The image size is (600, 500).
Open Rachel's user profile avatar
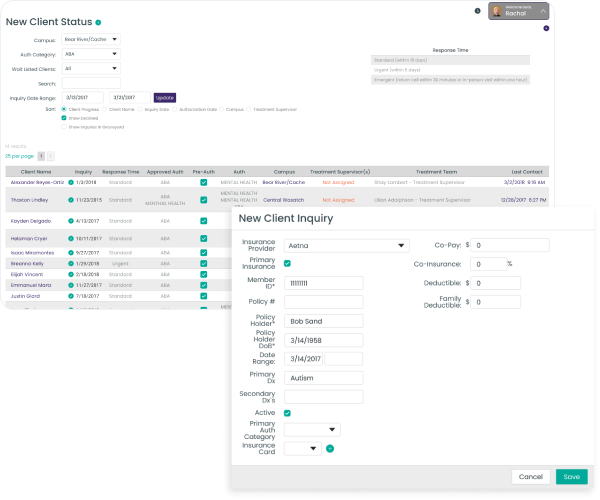497,11
